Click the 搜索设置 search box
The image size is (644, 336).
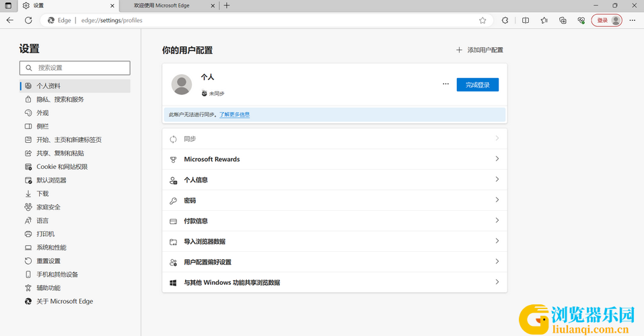75,68
